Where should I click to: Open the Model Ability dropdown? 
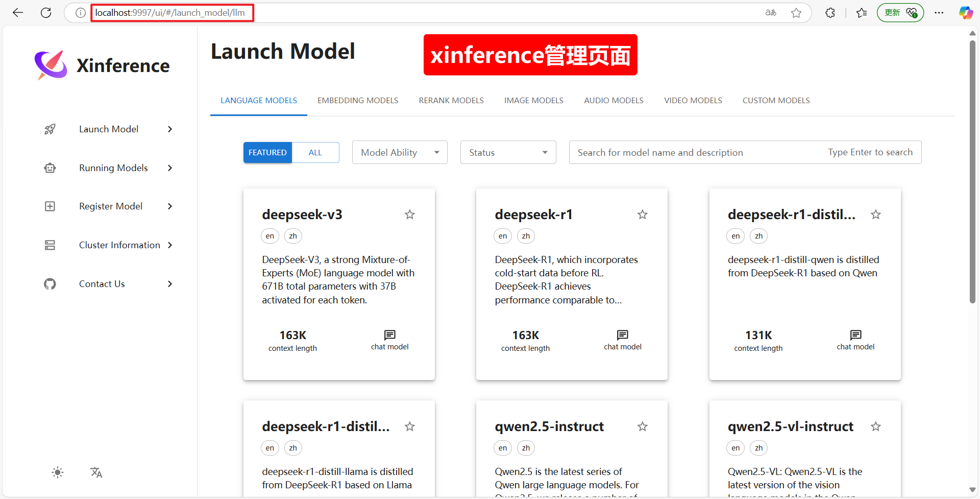(x=400, y=153)
